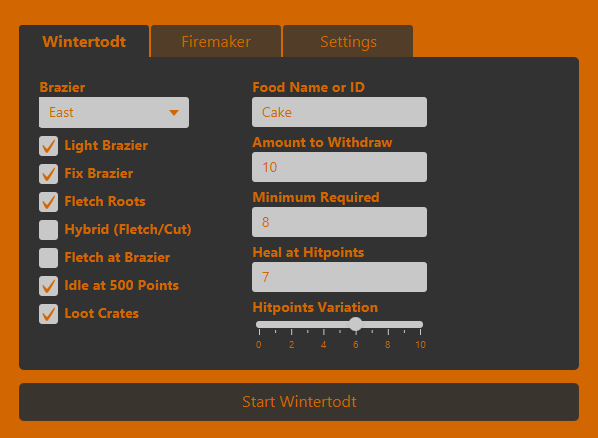This screenshot has width=598, height=438.
Task: Enable Hybrid (Fletch/Cut) checkbox
Action: click(48, 230)
